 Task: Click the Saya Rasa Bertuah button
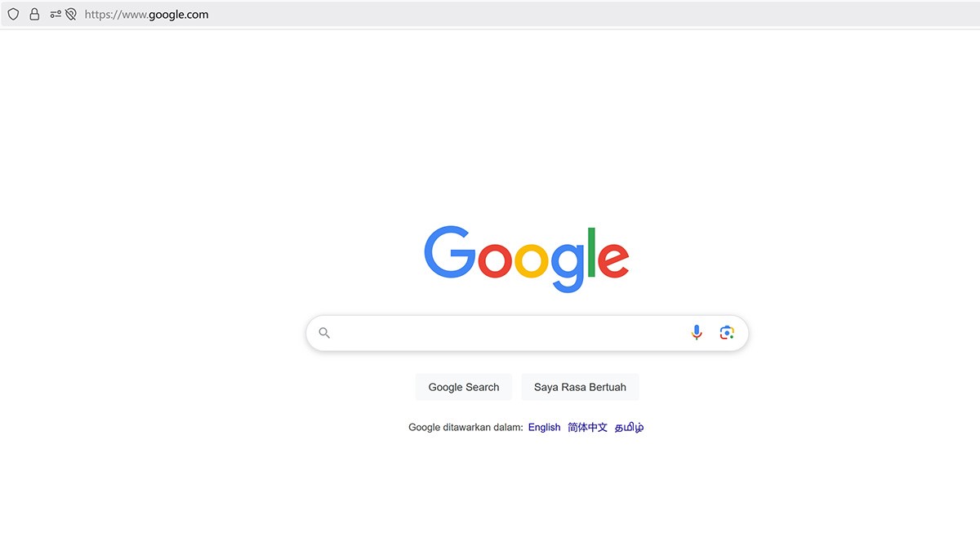tap(580, 387)
